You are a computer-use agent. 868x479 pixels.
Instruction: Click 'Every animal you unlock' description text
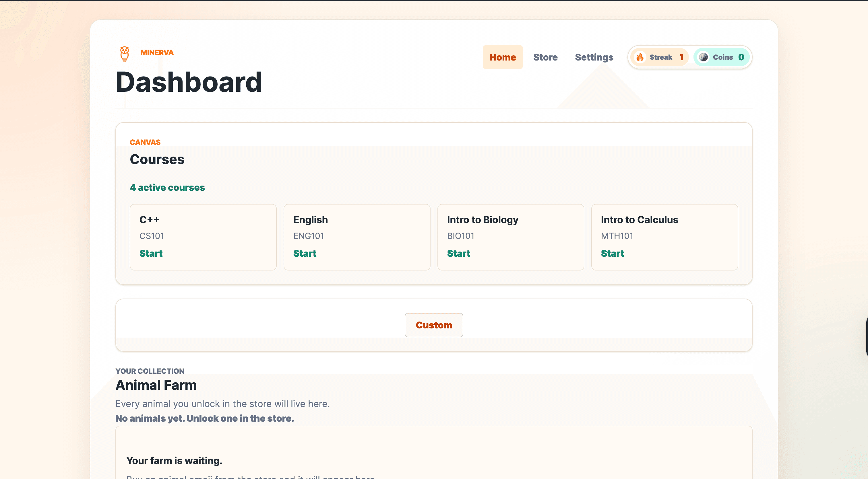click(222, 404)
